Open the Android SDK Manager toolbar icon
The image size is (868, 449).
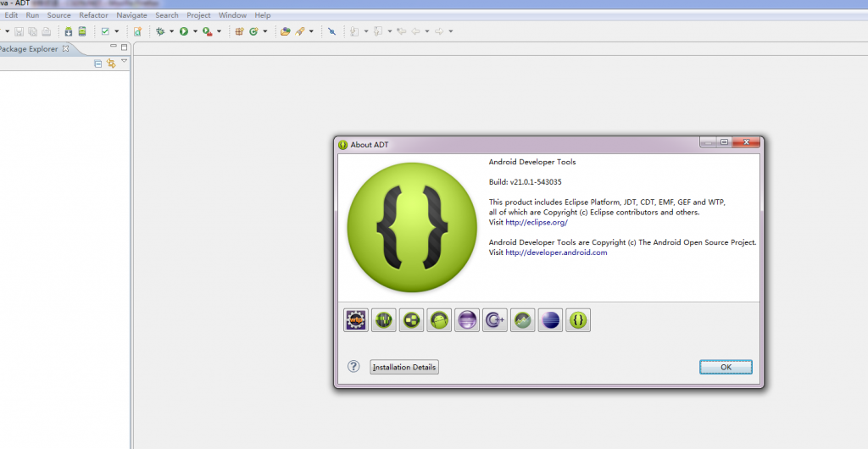69,31
